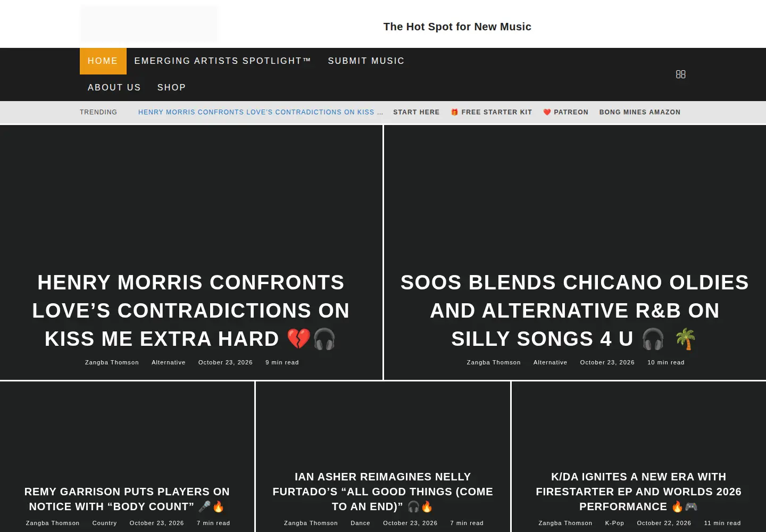Image resolution: width=766 pixels, height=532 pixels.
Task: Visit the SHOP menu item
Action: (171, 88)
